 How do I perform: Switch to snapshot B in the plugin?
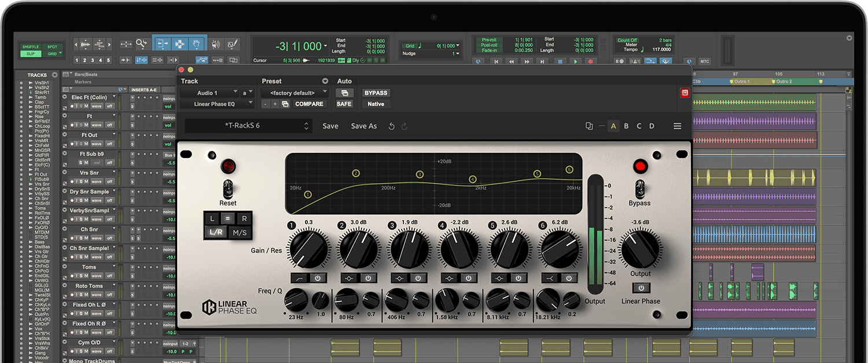click(x=626, y=126)
